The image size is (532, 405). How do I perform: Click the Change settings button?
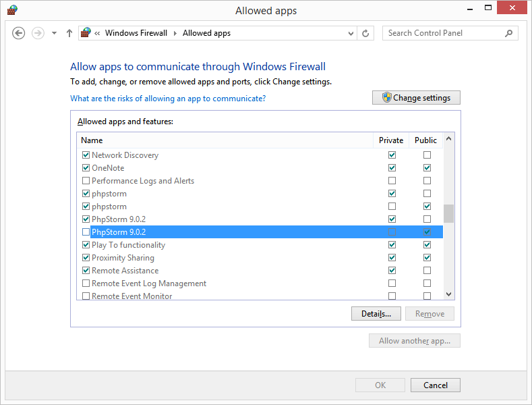click(x=416, y=97)
